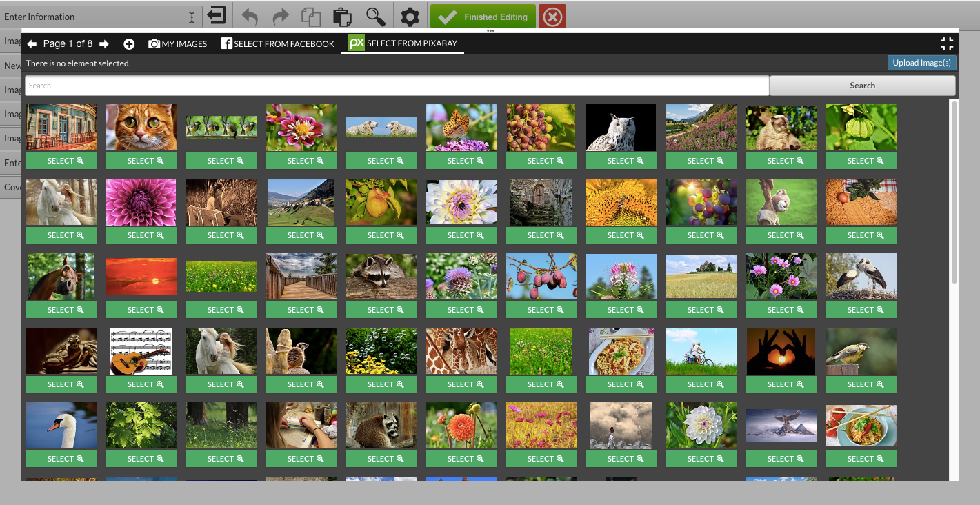
Task: Click the bubbles over yellow flowers thumbnail
Action: point(381,351)
